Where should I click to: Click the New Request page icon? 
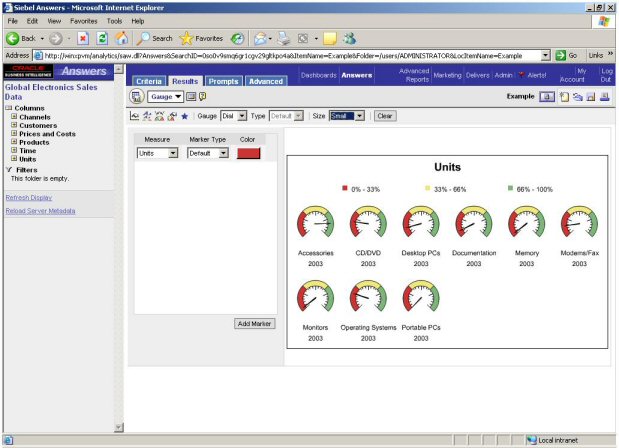tap(565, 96)
